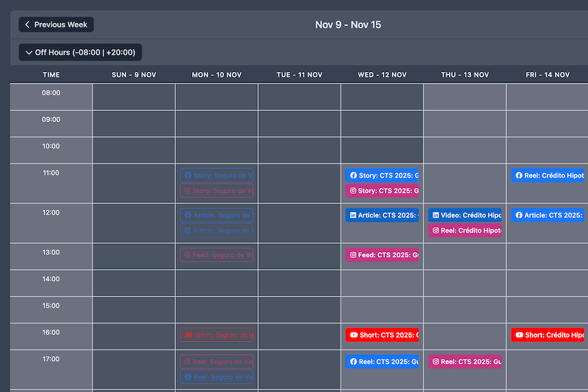The width and height of the screenshot is (588, 392).
Task: Click the left chevron inside Previous Week
Action: coord(26,24)
